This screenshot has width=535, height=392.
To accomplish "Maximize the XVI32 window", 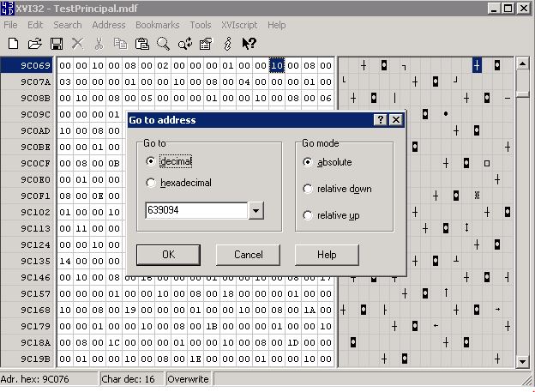I will point(508,9).
